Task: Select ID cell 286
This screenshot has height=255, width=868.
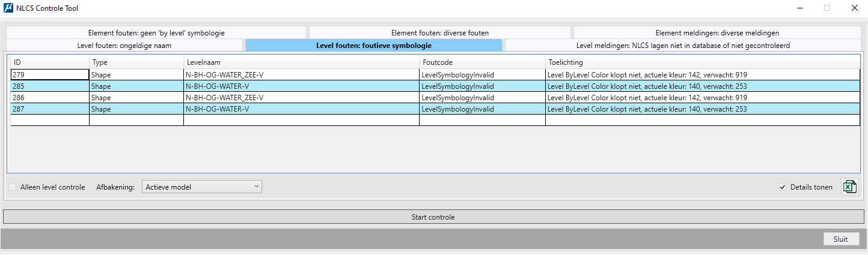Action: pos(50,97)
